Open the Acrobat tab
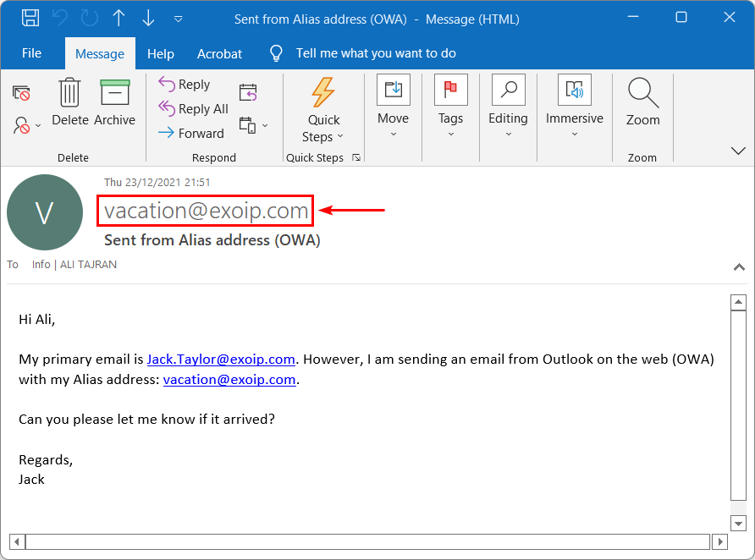The image size is (755, 560). (x=219, y=54)
